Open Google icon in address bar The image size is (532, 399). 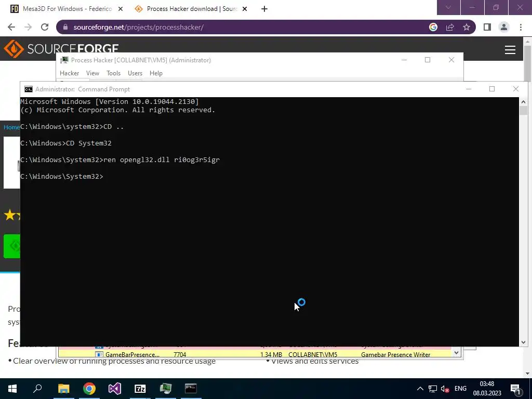pyautogui.click(x=433, y=27)
